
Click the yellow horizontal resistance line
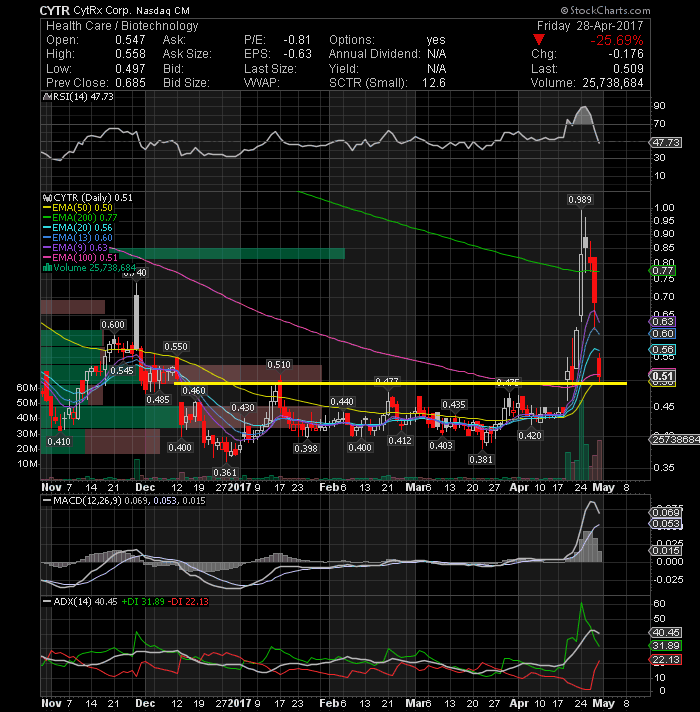(400, 384)
